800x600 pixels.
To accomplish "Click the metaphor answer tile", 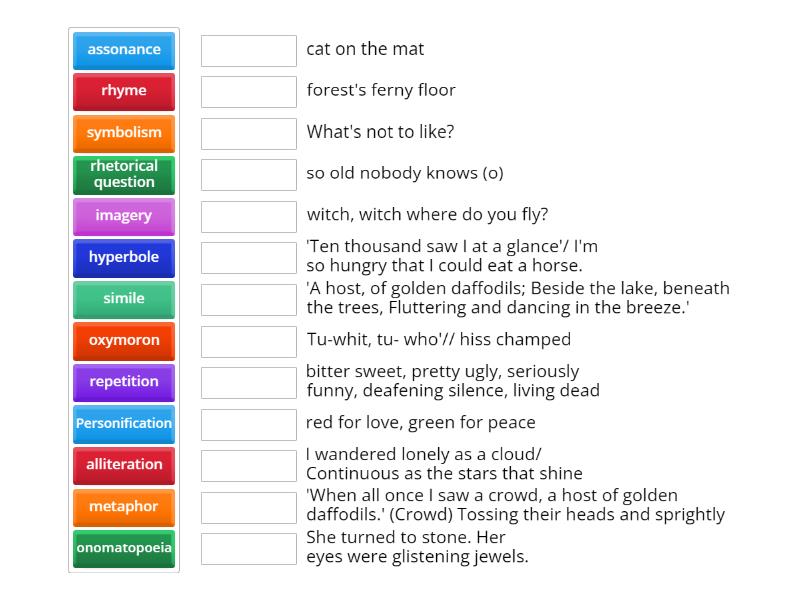I will (123, 507).
